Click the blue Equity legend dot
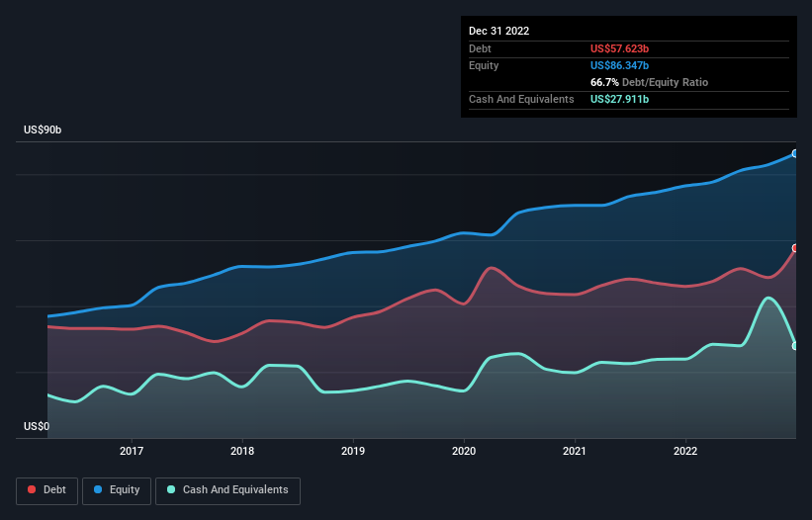812x520 pixels. [x=97, y=489]
